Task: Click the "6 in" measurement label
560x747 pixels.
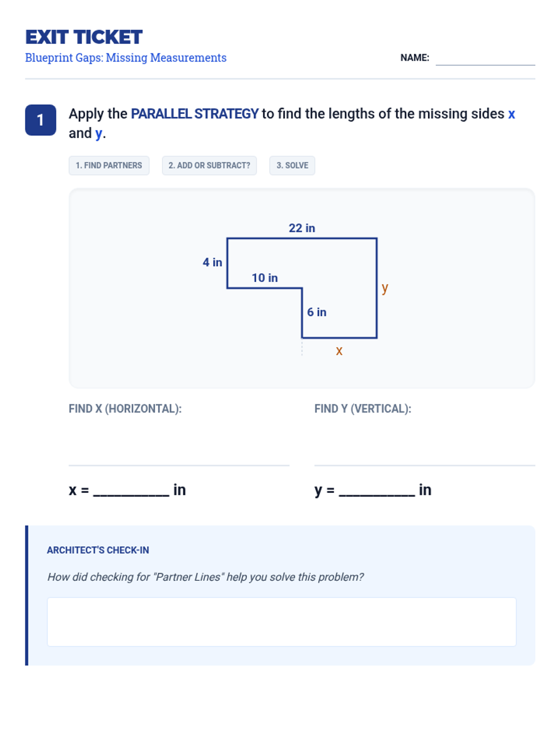Action: (x=316, y=312)
